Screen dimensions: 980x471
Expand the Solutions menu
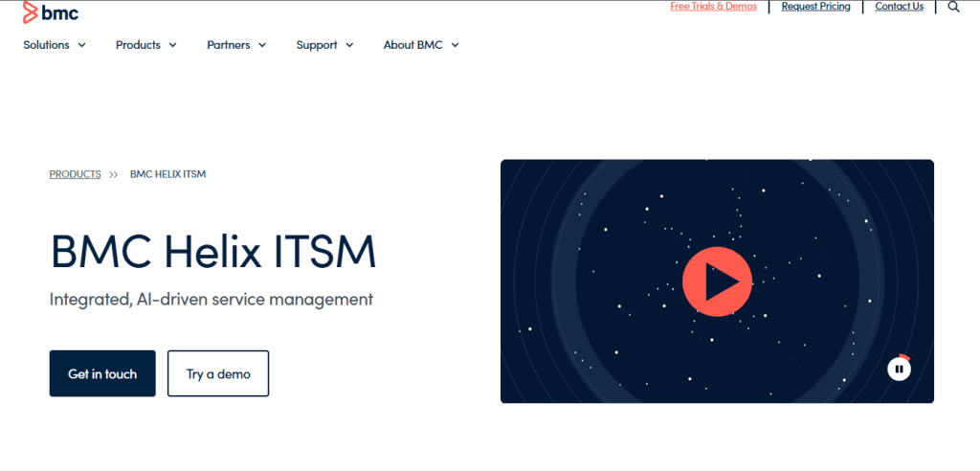55,45
